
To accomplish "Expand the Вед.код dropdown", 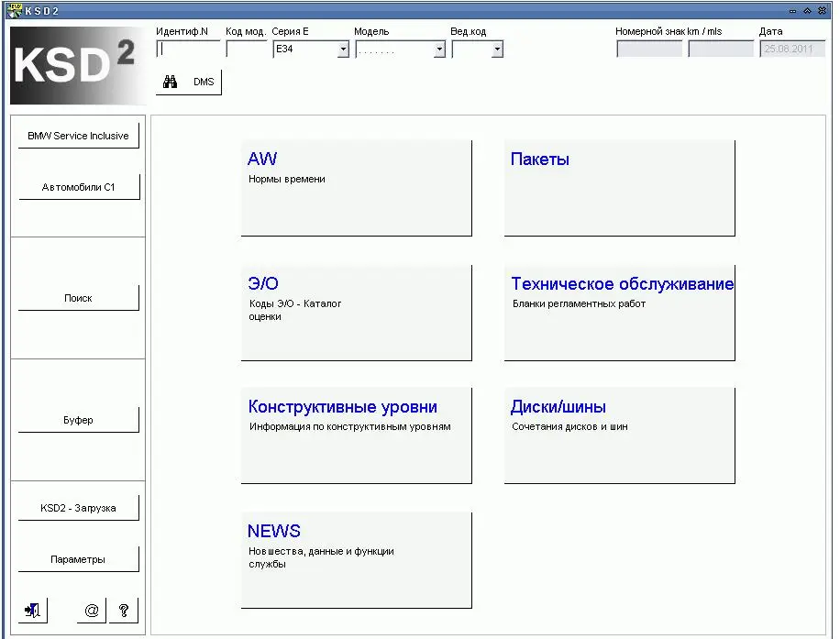I will tap(498, 50).
